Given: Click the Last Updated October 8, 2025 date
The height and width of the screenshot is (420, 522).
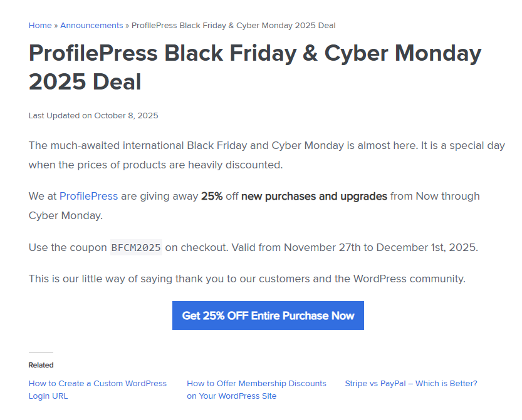Looking at the screenshot, I should pyautogui.click(x=93, y=116).
